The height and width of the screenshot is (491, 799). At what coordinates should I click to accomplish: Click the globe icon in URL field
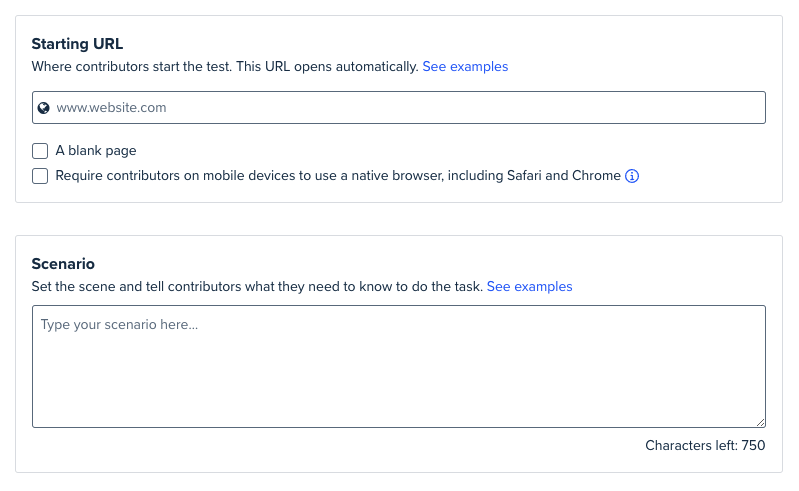point(44,107)
